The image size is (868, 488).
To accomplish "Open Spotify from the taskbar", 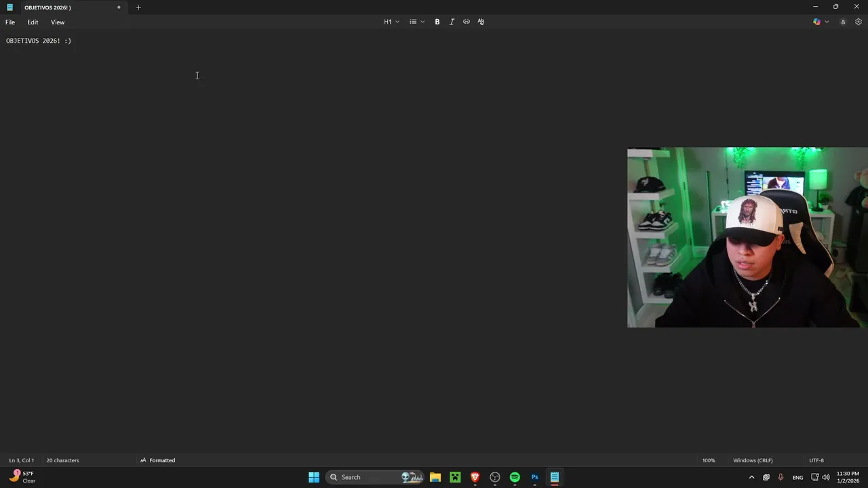I will pyautogui.click(x=515, y=477).
